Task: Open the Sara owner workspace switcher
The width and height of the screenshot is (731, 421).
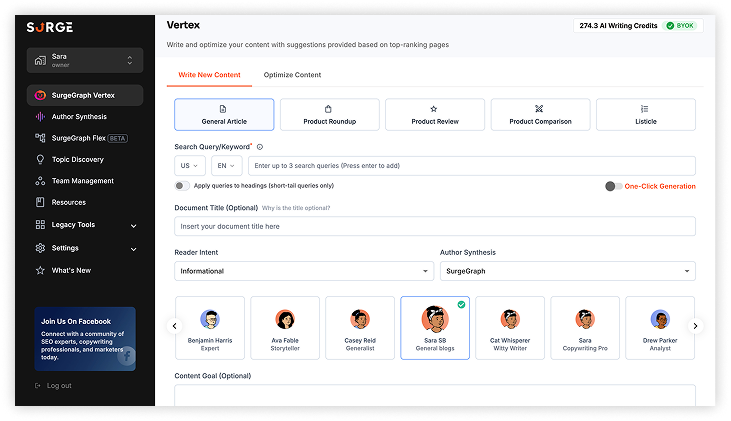Action: 85,60
